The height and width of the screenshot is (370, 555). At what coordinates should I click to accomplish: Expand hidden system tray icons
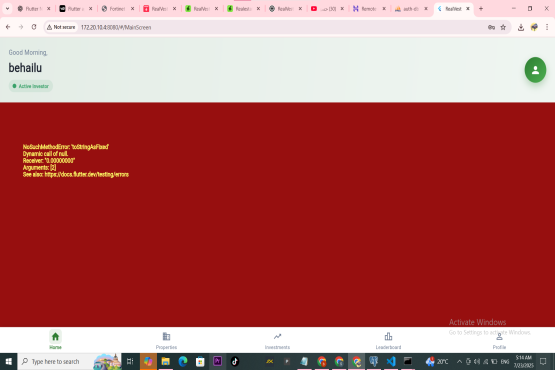point(459,362)
